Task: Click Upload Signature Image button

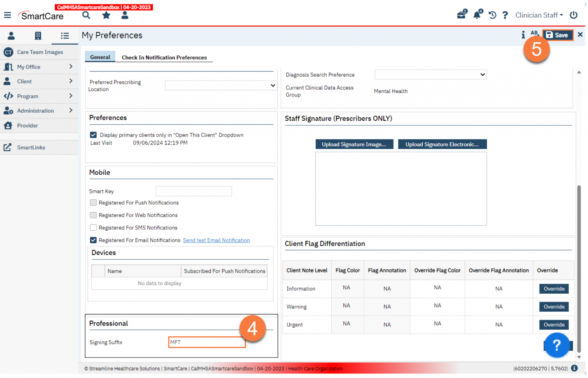Action: (354, 144)
